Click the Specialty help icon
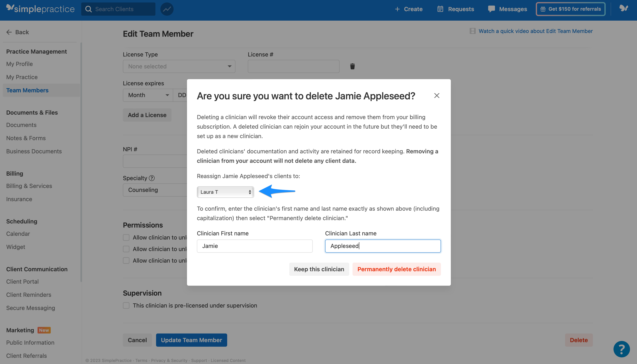637x364 pixels. 152,178
